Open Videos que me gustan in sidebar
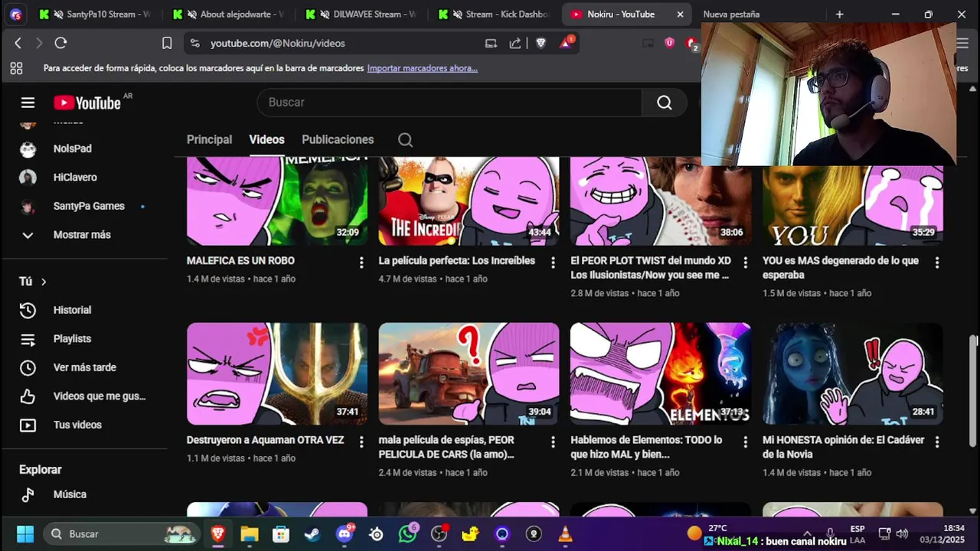Image resolution: width=980 pixels, height=551 pixels. [84, 396]
